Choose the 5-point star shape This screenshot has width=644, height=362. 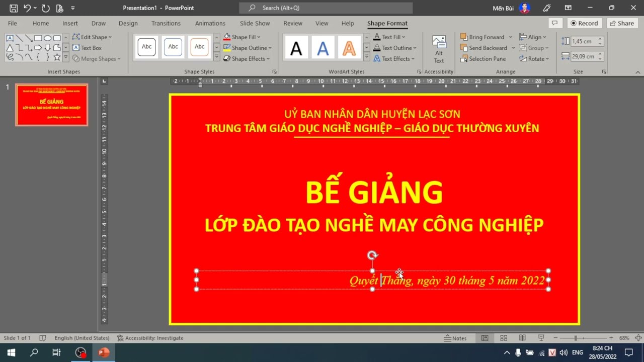point(57,57)
